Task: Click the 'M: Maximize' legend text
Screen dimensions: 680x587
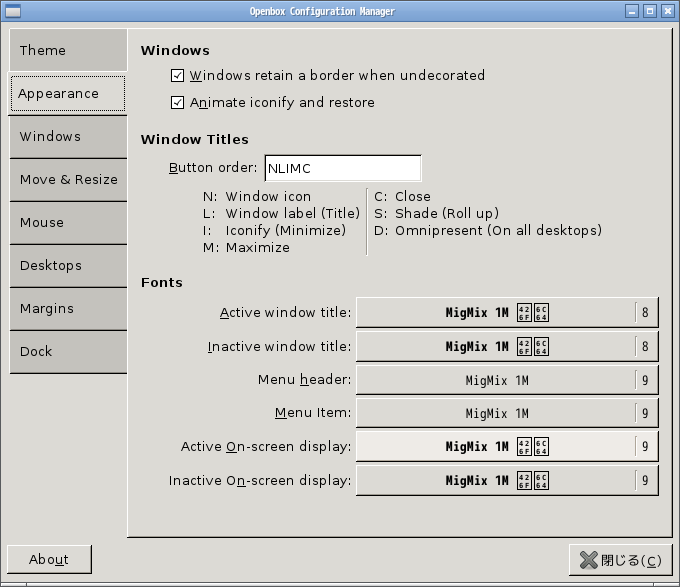Action: pos(246,247)
